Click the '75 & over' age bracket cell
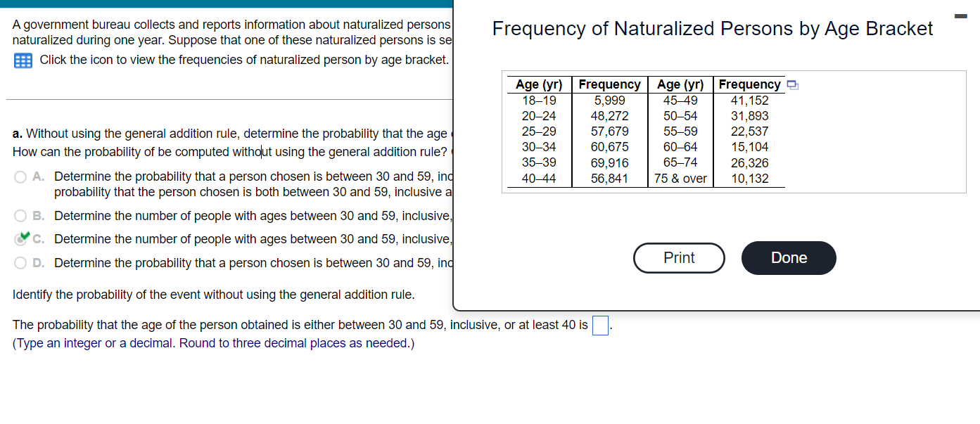This screenshot has width=980, height=424. [680, 179]
